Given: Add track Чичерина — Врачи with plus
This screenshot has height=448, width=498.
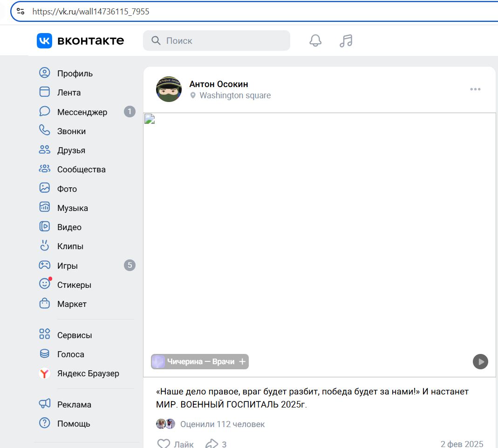Looking at the screenshot, I should (x=242, y=361).
